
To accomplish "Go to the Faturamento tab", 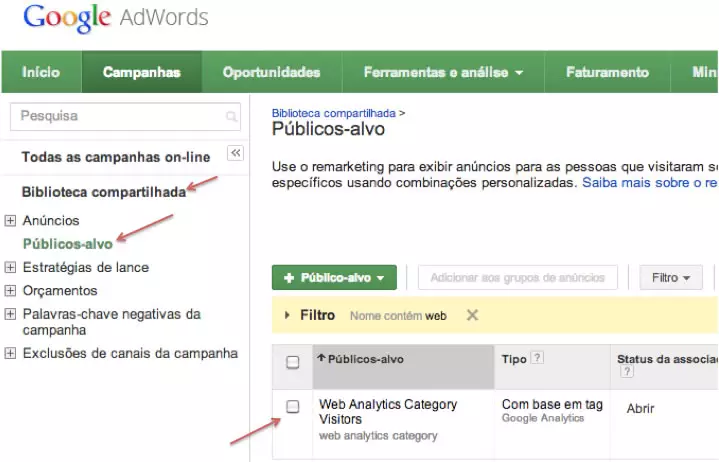I will pos(607,72).
